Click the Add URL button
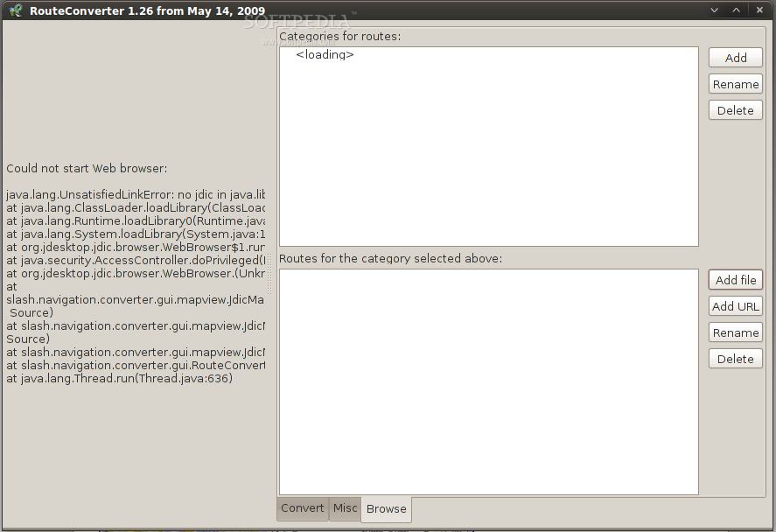 pos(736,306)
